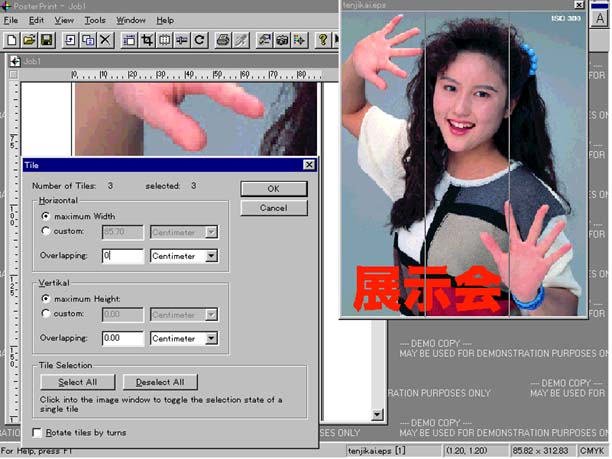
Task: Open the Tools menu
Action: tap(95, 20)
